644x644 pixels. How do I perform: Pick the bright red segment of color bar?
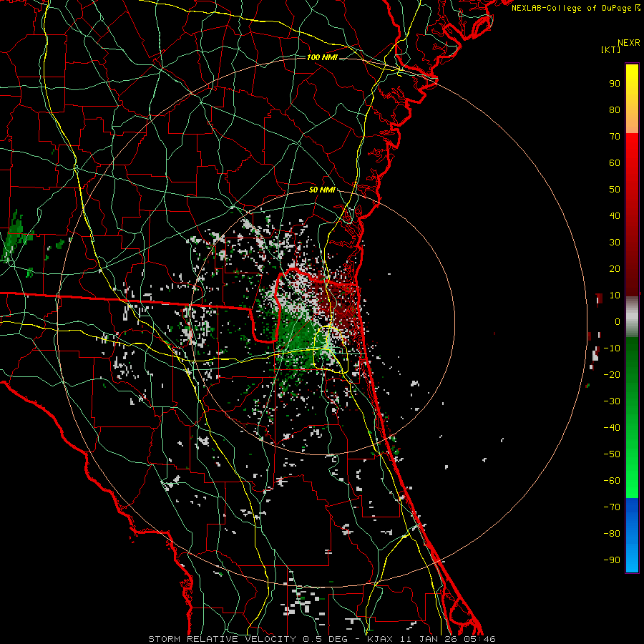632,146
